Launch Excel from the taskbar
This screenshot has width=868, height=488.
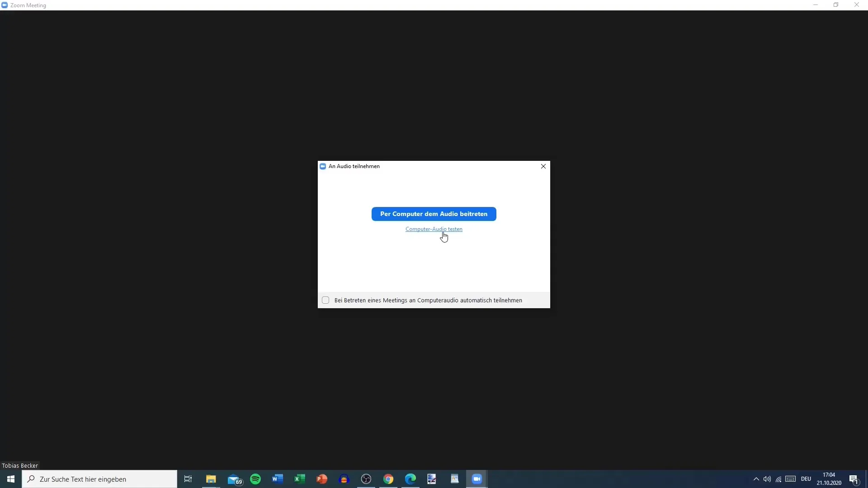click(x=300, y=479)
